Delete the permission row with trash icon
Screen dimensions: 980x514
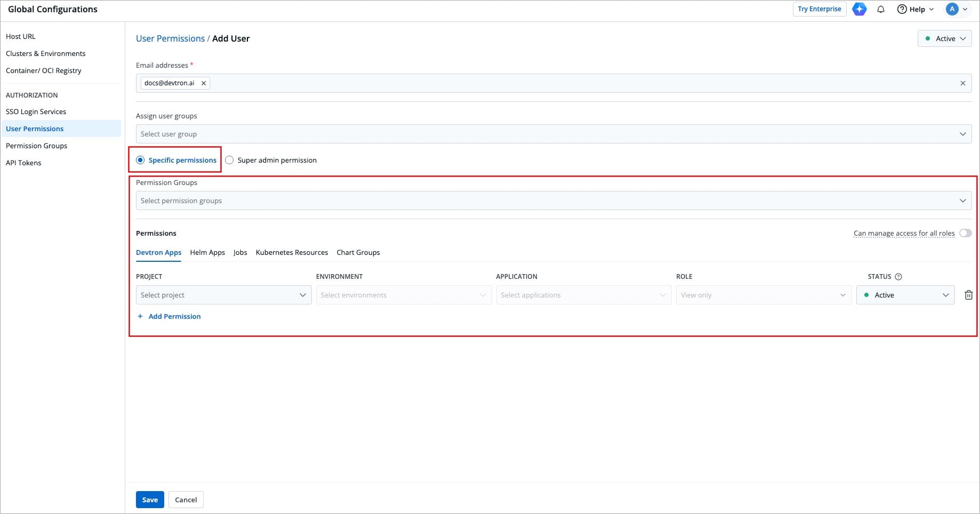(x=968, y=295)
